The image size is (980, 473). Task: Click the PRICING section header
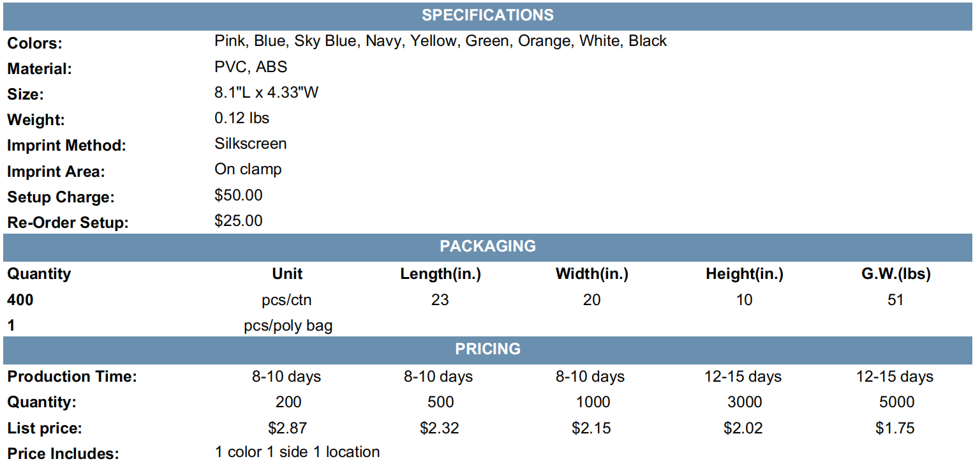coord(488,349)
